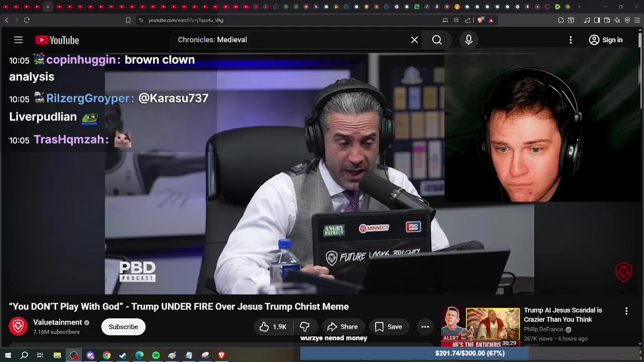Open Trump AI Jesus Scandal title link

563,315
